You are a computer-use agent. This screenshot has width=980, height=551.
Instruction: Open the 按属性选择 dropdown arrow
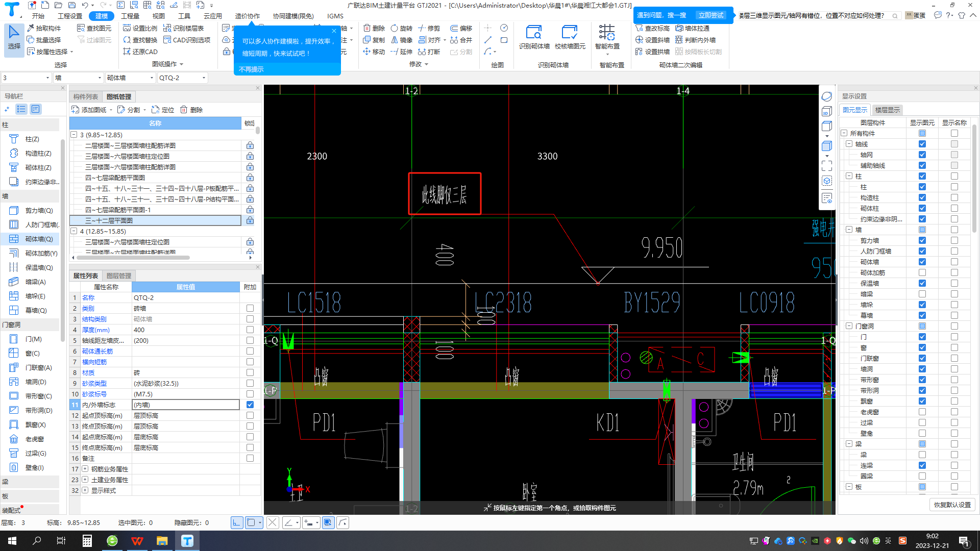pyautogui.click(x=71, y=52)
